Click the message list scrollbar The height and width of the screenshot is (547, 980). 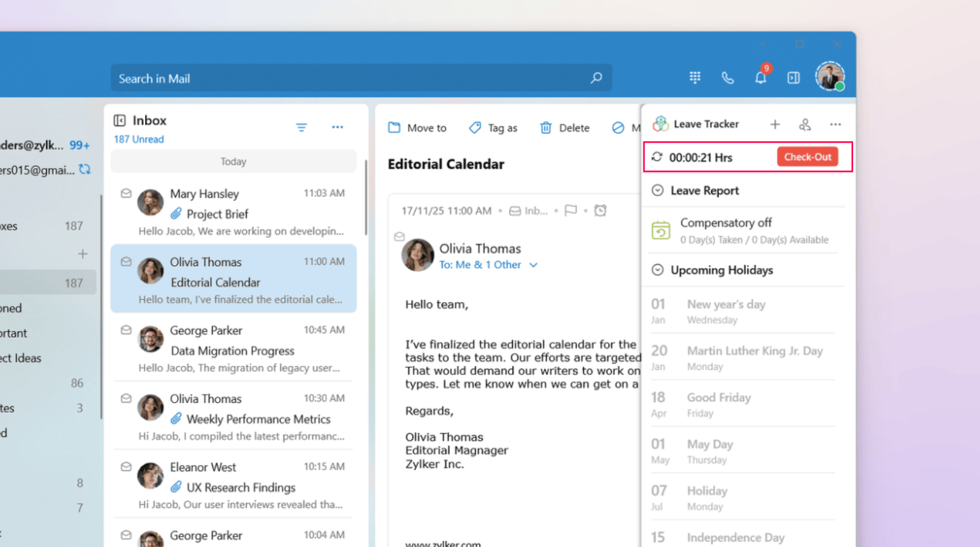pos(366,197)
